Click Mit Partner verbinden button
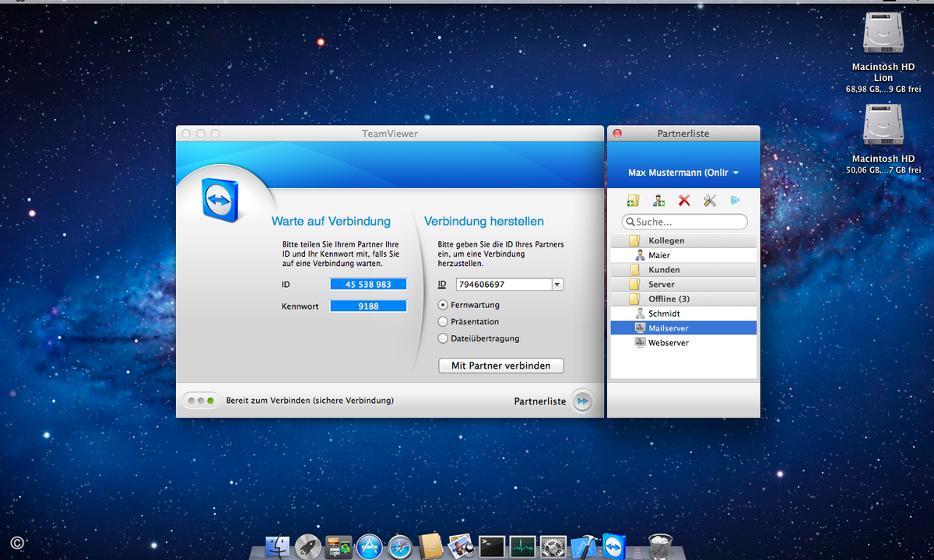Viewport: 934px width, 560px height. [501, 366]
